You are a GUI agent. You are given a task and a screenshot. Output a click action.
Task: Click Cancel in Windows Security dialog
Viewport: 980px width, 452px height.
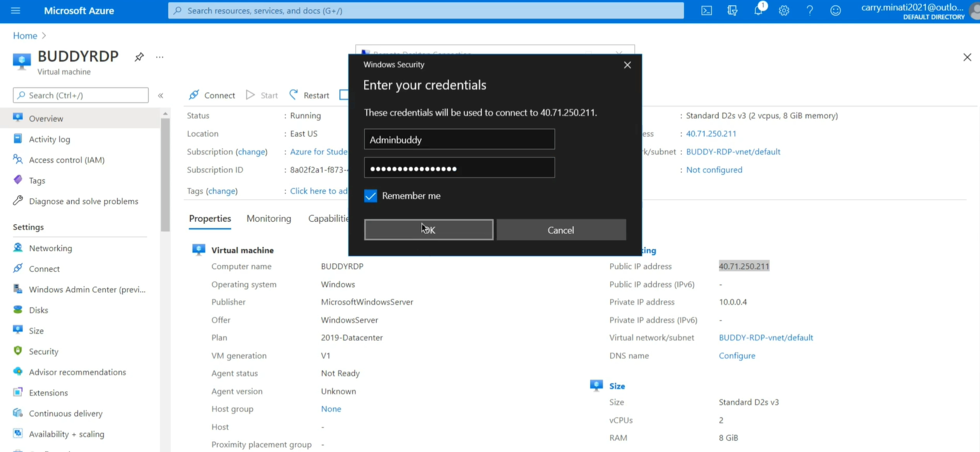[561, 230]
